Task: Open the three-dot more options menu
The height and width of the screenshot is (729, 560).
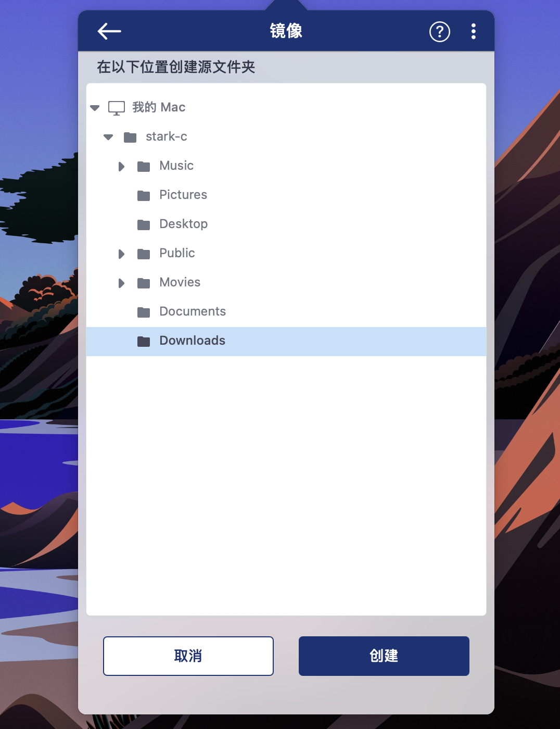Action: point(474,31)
